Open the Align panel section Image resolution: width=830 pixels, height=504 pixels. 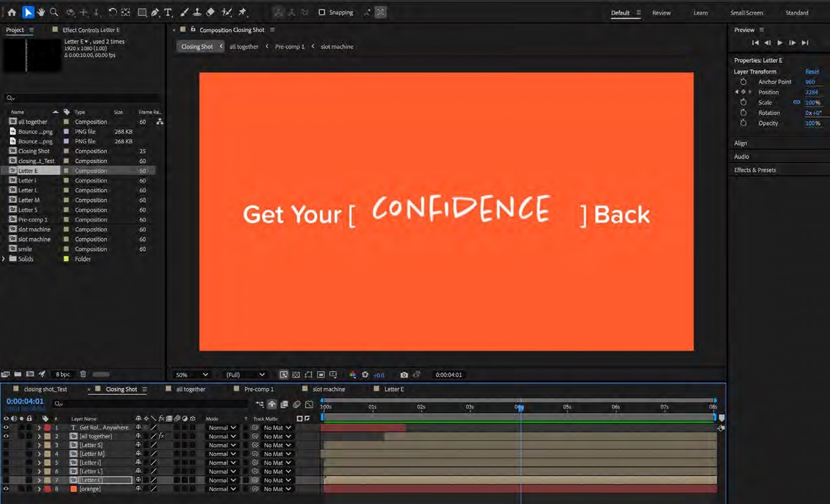click(740, 143)
